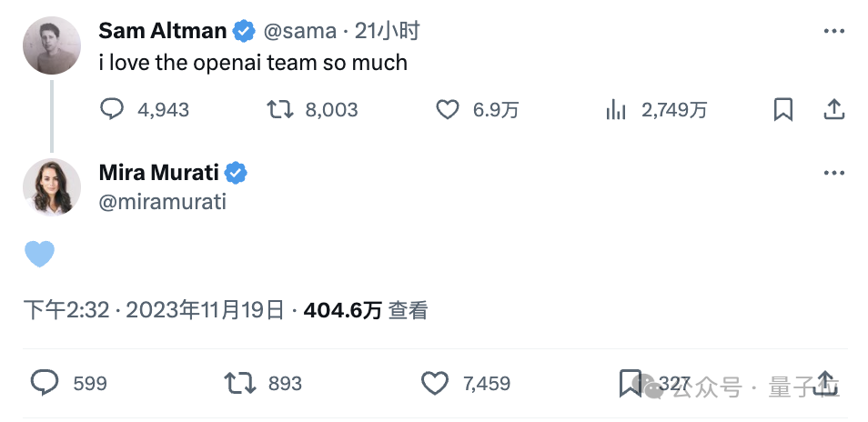Open Mira Murati display name profile
The image size is (868, 422).
[x=159, y=173]
